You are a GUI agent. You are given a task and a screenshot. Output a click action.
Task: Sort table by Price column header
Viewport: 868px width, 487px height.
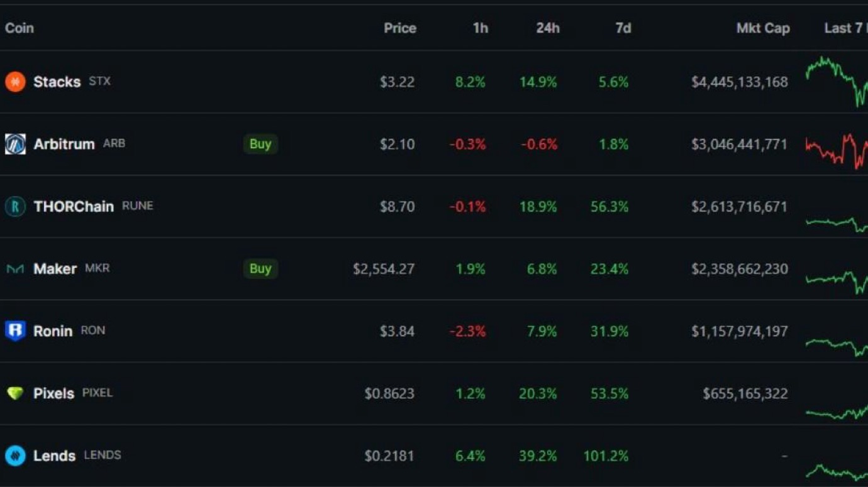tap(400, 28)
